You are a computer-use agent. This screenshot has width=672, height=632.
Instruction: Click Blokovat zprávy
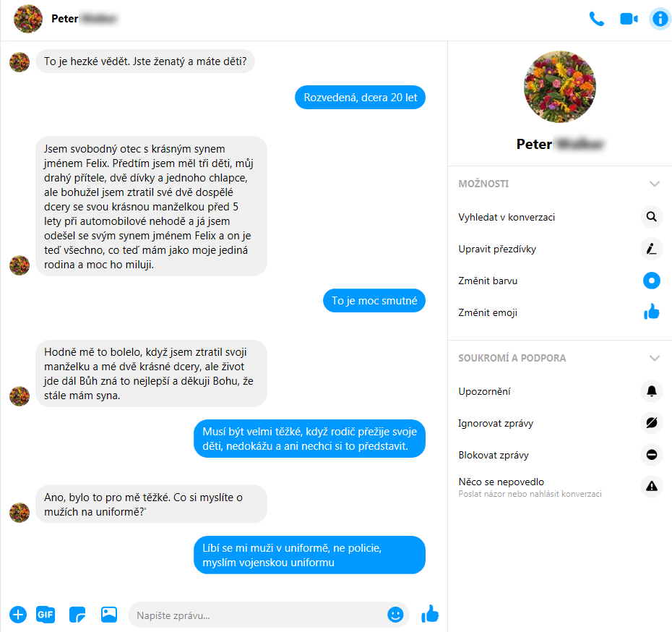(x=559, y=455)
